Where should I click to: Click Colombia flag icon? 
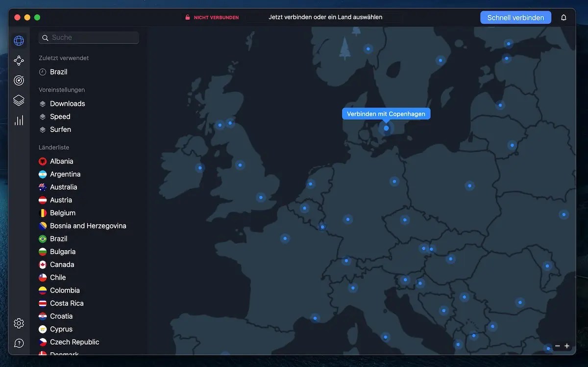43,290
